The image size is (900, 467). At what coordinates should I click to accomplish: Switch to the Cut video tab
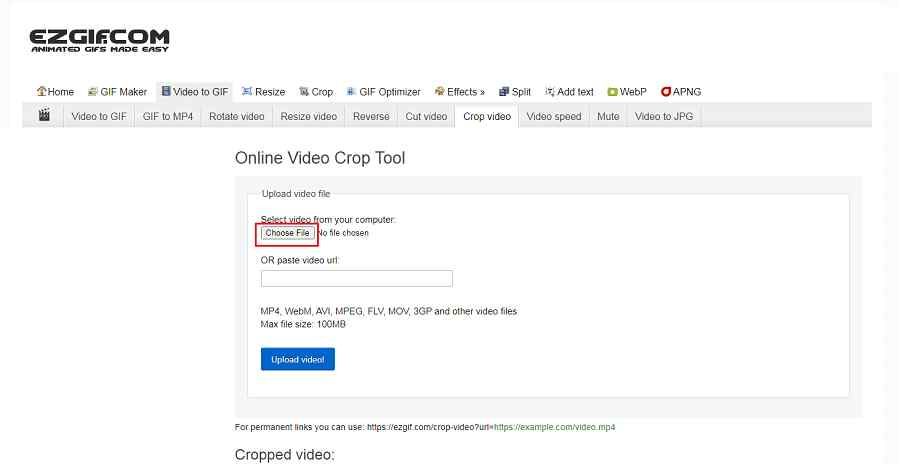pos(426,116)
